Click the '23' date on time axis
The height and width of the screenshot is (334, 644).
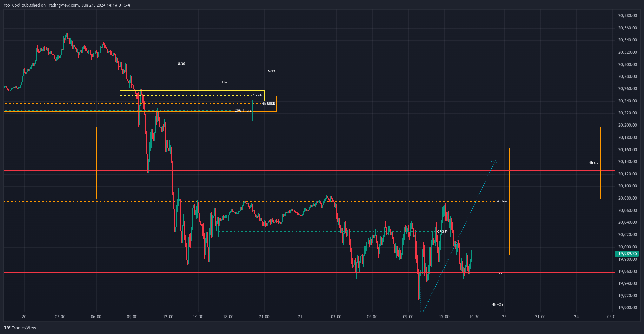pyautogui.click(x=504, y=317)
